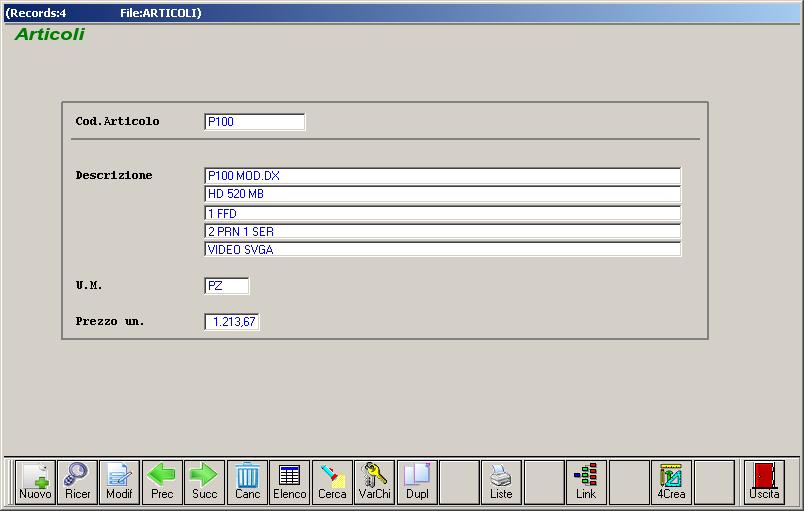Open the Liste printer icon
Image resolution: width=804 pixels, height=511 pixels.
point(501,481)
